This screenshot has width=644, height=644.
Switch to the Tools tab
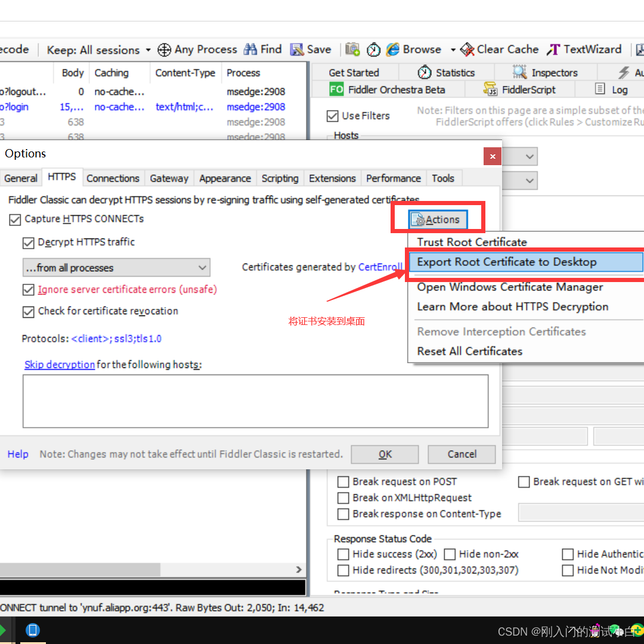point(442,178)
